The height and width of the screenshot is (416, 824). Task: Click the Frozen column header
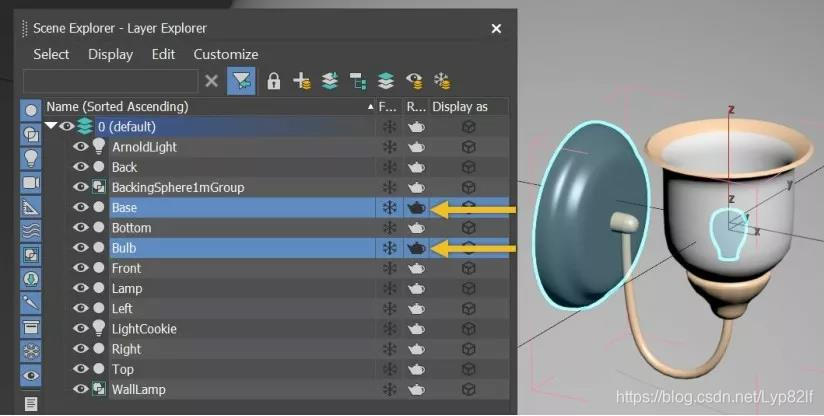(x=389, y=107)
